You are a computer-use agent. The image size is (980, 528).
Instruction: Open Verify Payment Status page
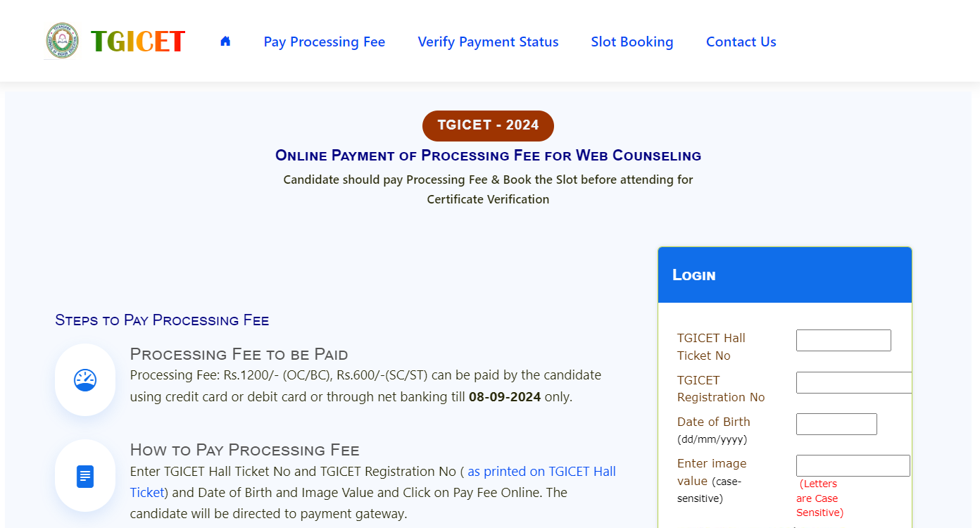488,42
